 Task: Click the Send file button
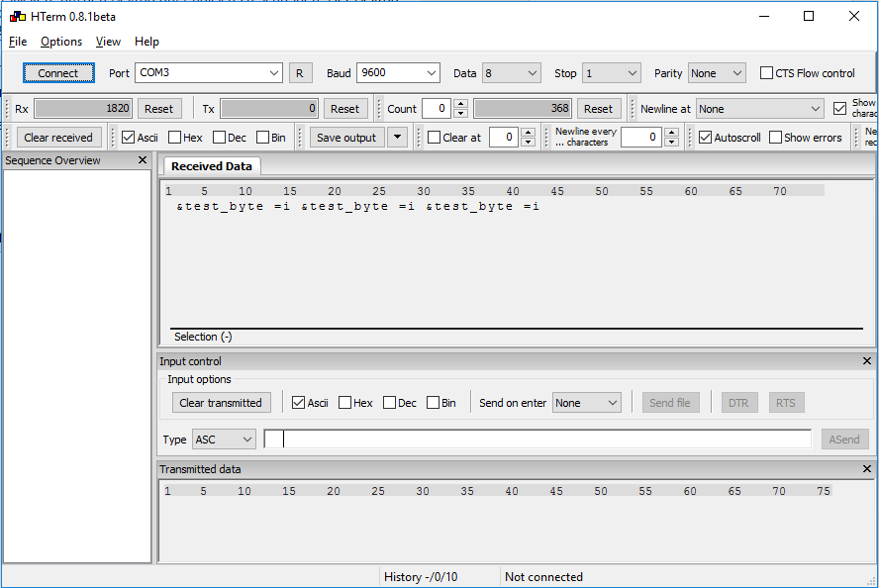pos(670,403)
